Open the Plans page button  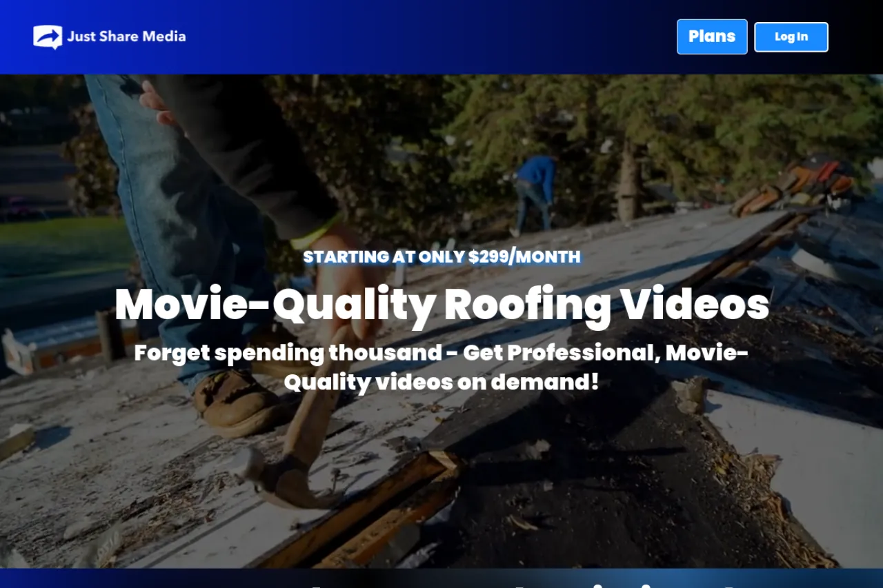click(x=712, y=37)
